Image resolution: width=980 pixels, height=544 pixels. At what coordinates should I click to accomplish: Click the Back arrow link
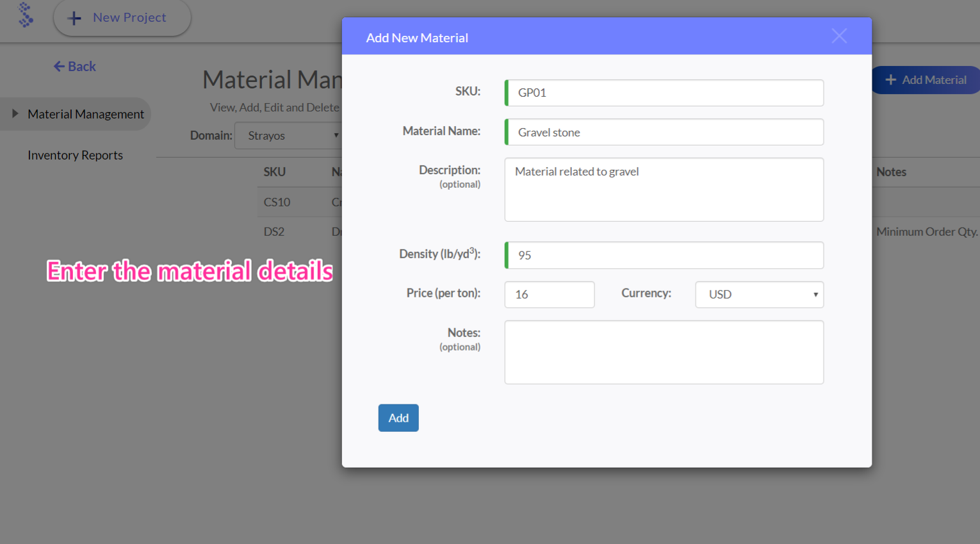click(75, 66)
